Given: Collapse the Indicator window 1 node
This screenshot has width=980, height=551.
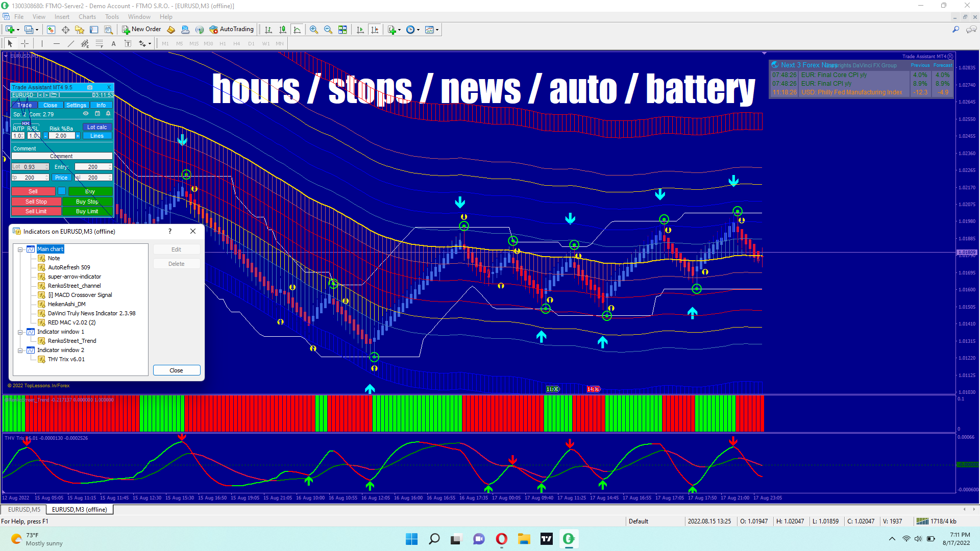Looking at the screenshot, I should click(x=20, y=332).
